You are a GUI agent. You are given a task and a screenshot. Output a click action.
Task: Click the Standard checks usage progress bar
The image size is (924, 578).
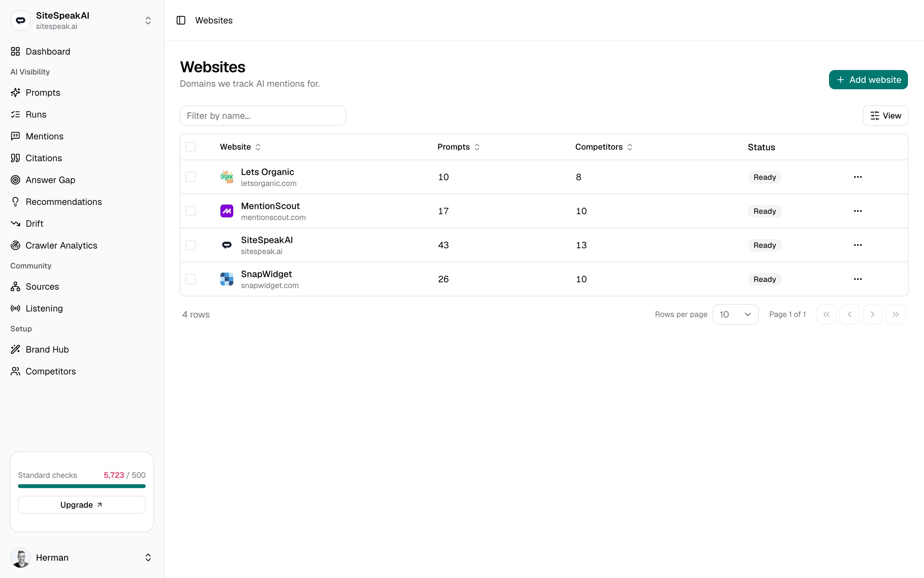click(x=82, y=486)
